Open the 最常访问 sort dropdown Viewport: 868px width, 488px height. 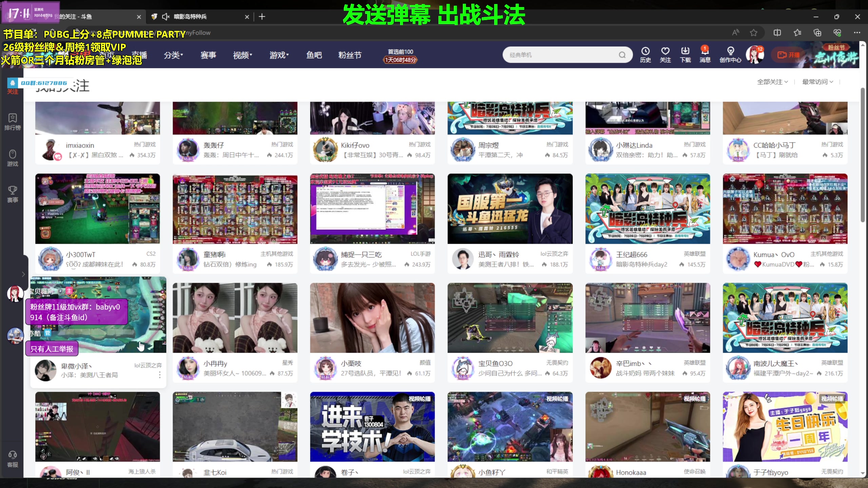[817, 82]
